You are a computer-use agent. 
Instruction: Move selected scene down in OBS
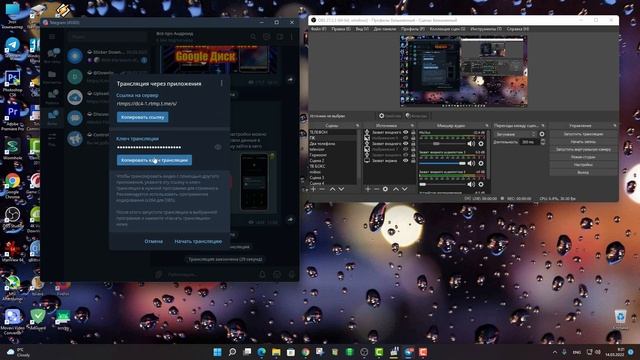pyautogui.click(x=341, y=189)
